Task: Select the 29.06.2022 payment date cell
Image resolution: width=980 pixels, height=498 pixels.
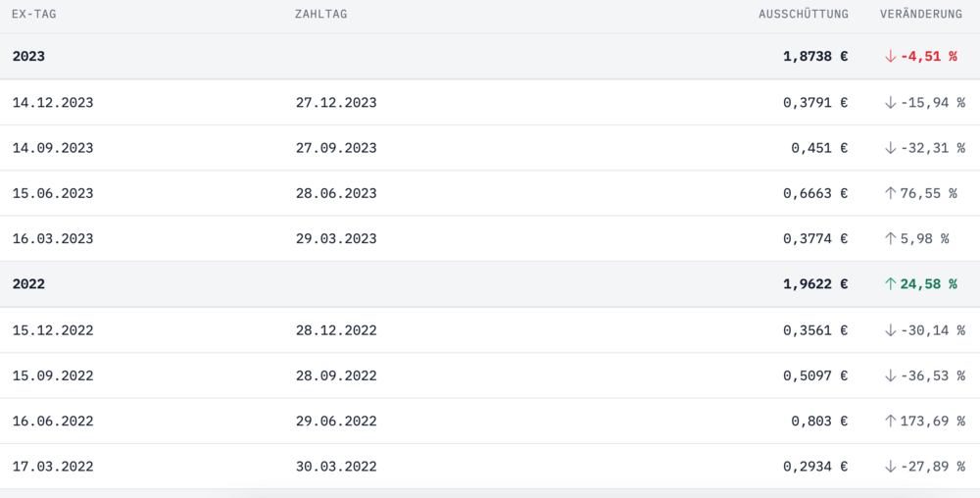Action: (x=336, y=422)
